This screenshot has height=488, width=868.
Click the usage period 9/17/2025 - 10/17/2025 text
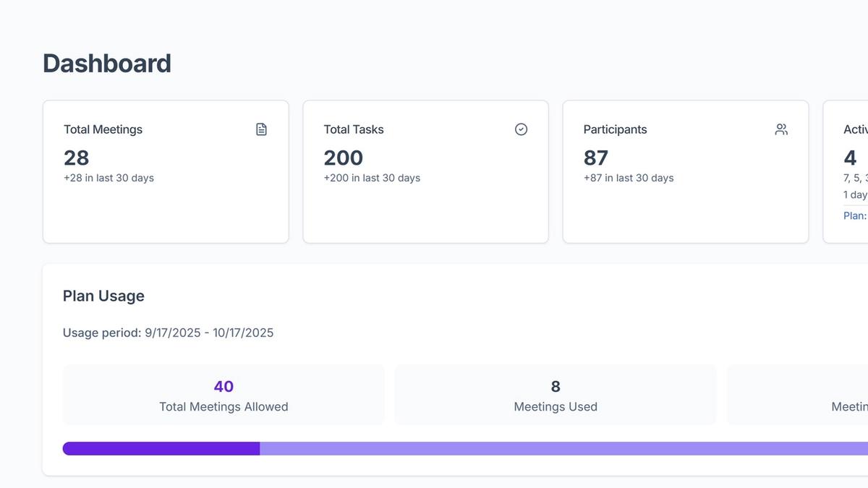[169, 333]
